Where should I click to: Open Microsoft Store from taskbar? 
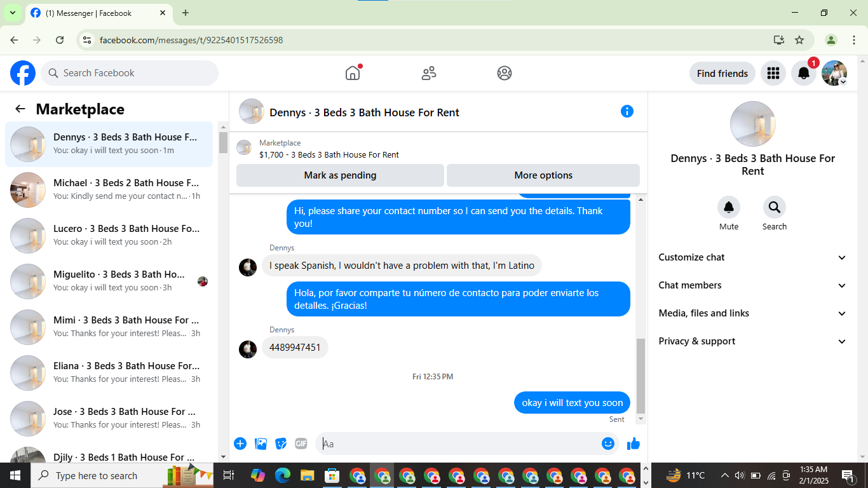[332, 475]
